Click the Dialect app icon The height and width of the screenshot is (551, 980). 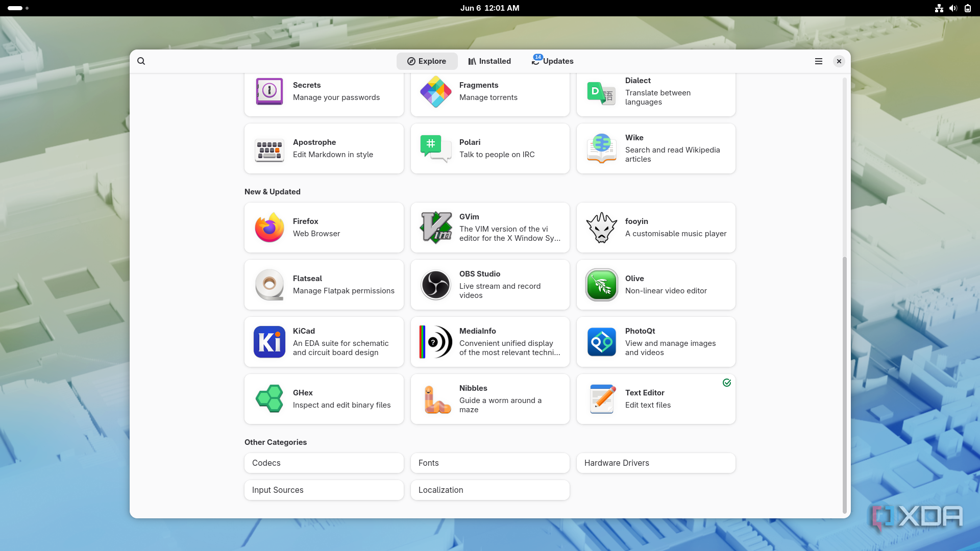(602, 93)
